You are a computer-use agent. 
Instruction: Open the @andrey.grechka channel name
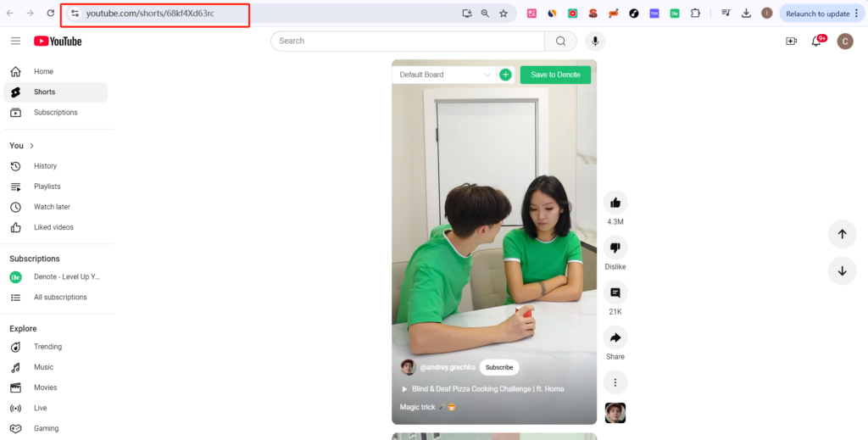tap(448, 367)
